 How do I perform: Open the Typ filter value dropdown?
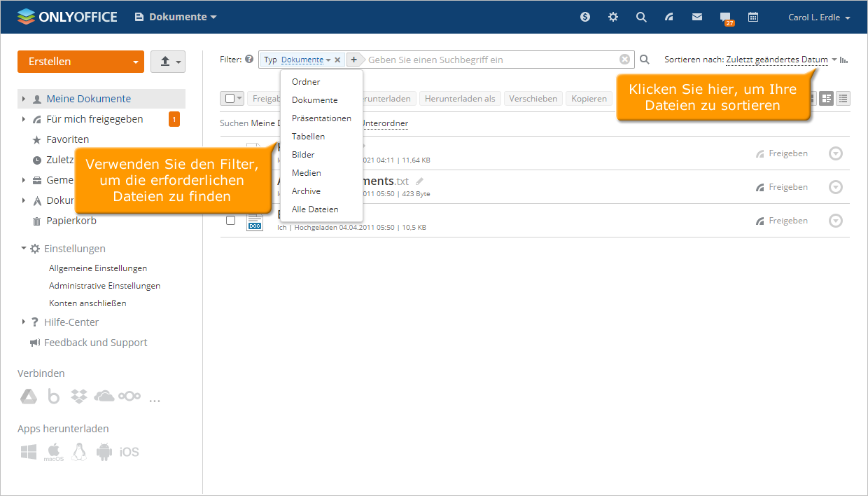[x=306, y=60]
